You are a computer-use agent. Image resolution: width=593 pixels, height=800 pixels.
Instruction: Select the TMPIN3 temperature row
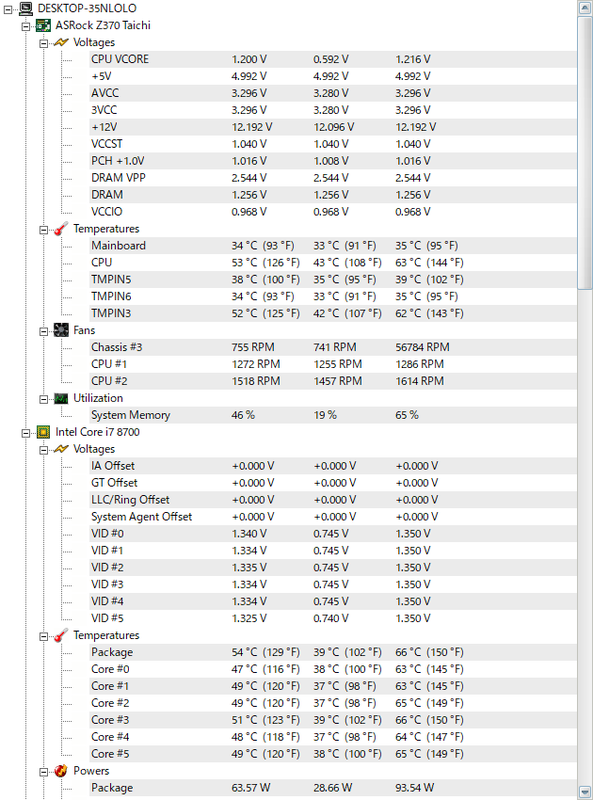[x=333, y=313]
